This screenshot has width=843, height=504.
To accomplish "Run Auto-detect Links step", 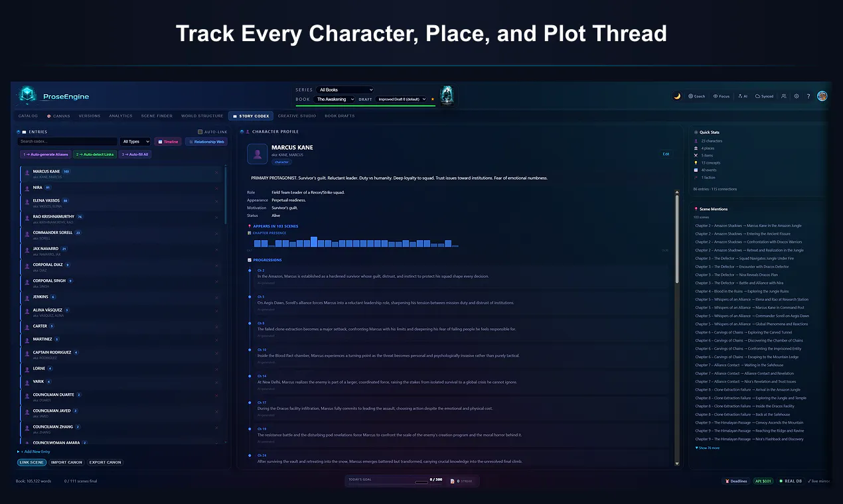I will [x=95, y=155].
